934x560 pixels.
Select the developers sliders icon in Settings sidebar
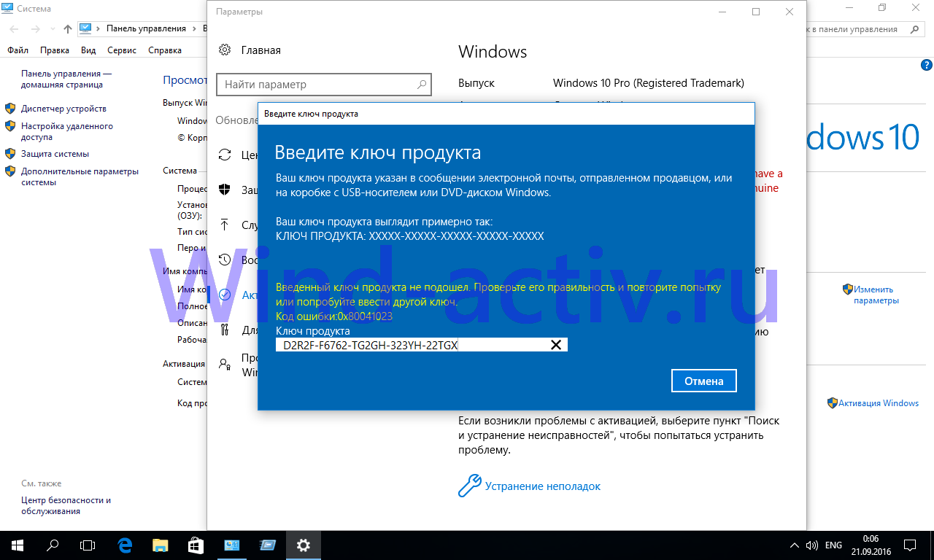(x=225, y=330)
